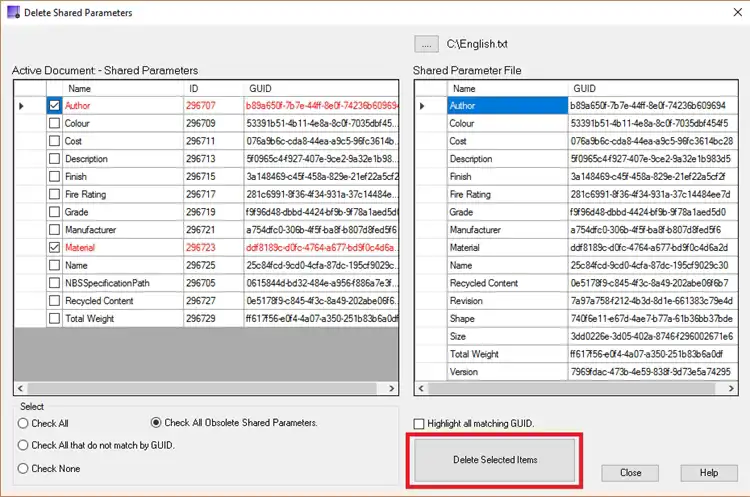750x497 pixels.
Task: Select Check All Obsolete Shared Parameters
Action: pos(156,423)
